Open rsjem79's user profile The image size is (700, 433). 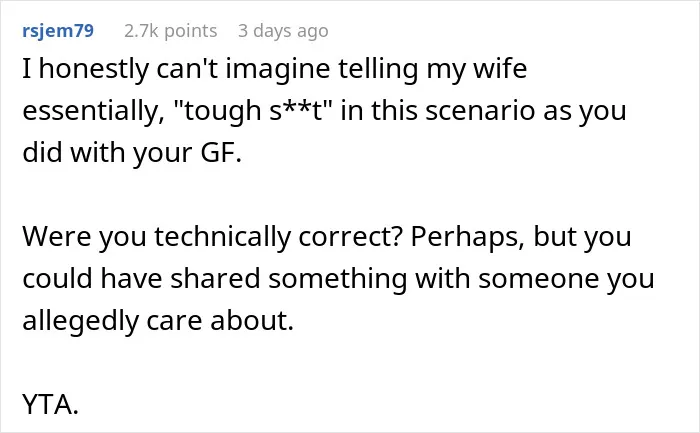click(x=58, y=31)
